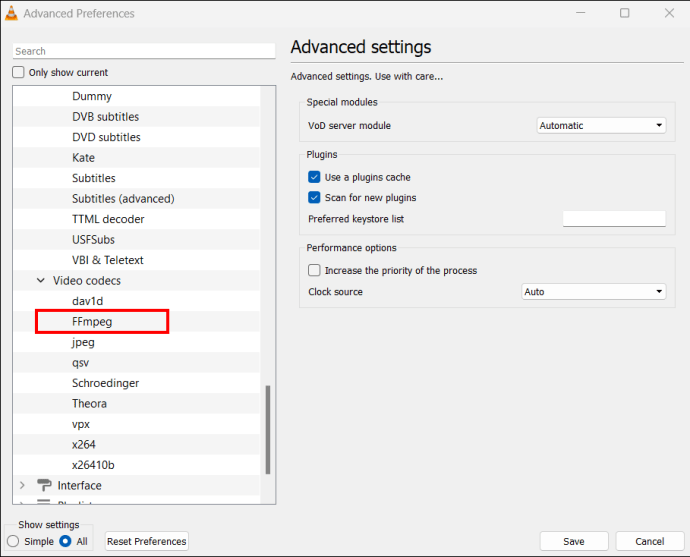690x557 pixels.
Task: Tick the Only show current checkbox
Action: (18, 72)
